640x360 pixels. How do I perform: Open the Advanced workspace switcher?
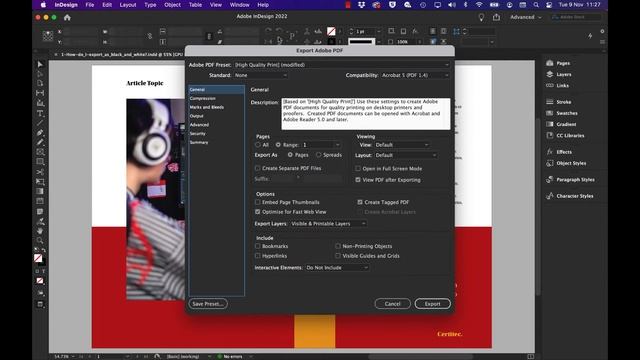[x=526, y=17]
